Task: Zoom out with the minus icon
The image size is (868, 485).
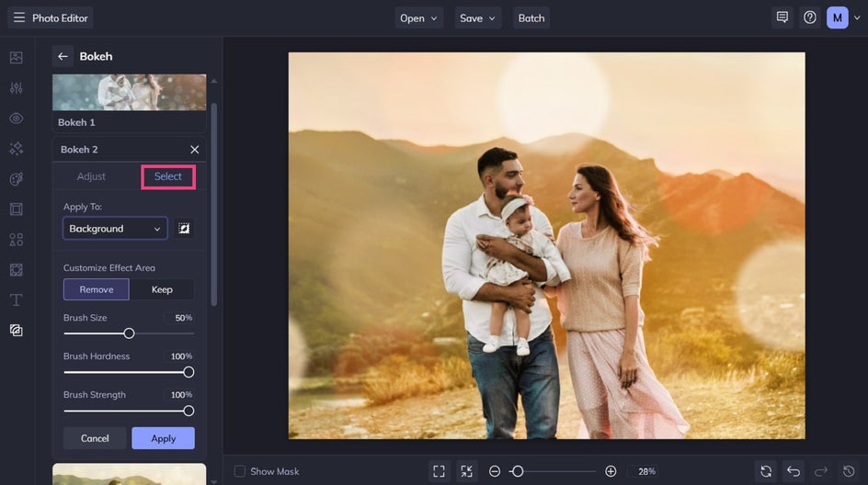Action: point(495,471)
